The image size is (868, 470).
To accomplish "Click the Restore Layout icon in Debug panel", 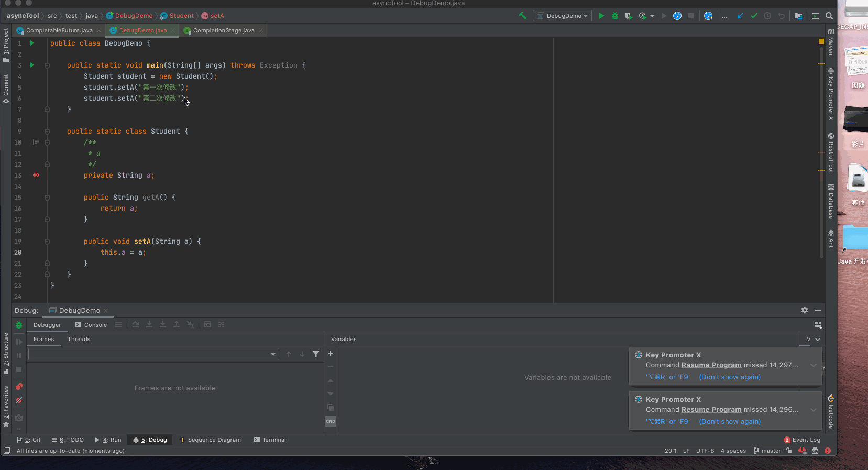I will coord(818,325).
